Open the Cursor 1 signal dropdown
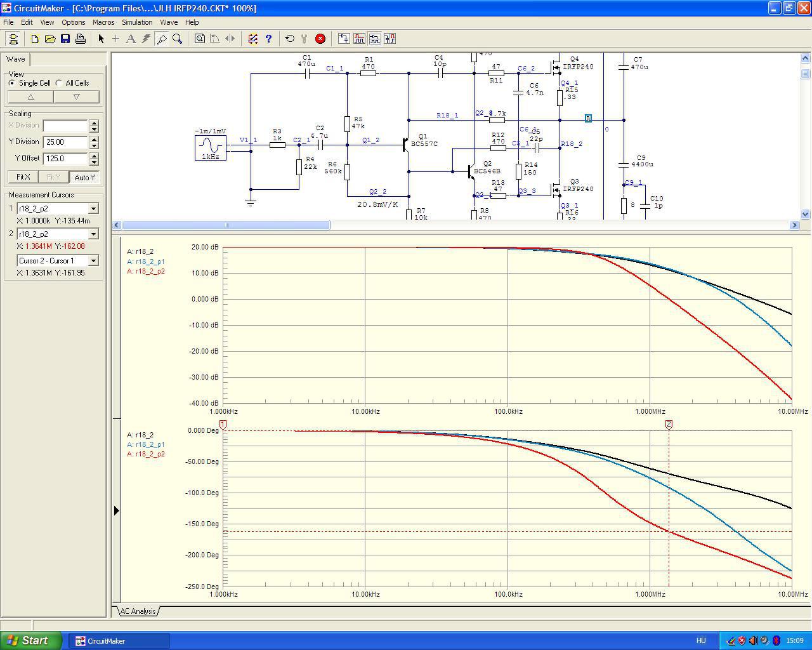This screenshot has width=812, height=650. pos(93,209)
